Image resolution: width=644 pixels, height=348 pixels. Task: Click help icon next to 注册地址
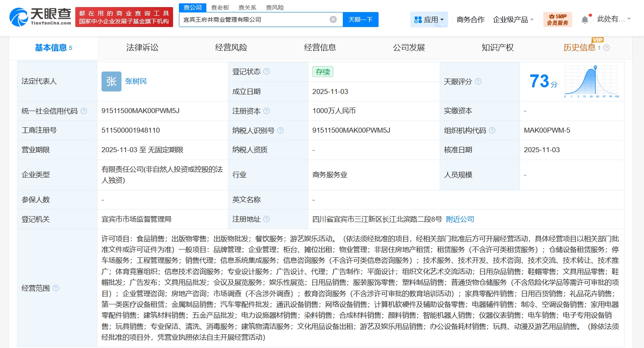click(x=267, y=219)
